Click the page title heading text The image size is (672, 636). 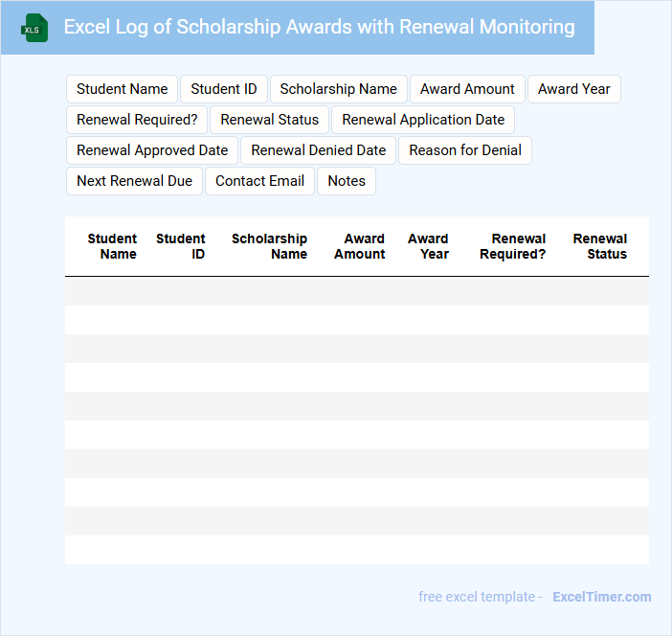(319, 27)
